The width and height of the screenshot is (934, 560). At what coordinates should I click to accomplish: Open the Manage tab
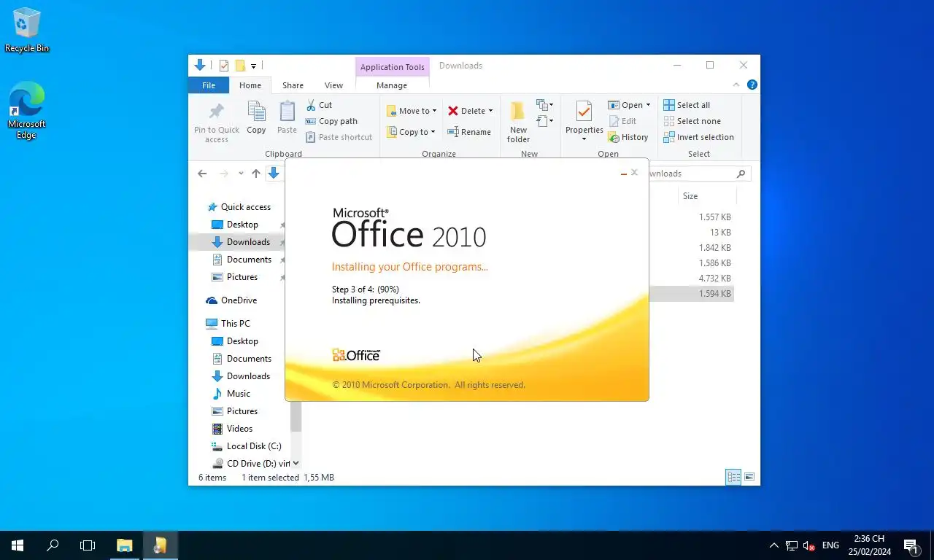pyautogui.click(x=392, y=85)
